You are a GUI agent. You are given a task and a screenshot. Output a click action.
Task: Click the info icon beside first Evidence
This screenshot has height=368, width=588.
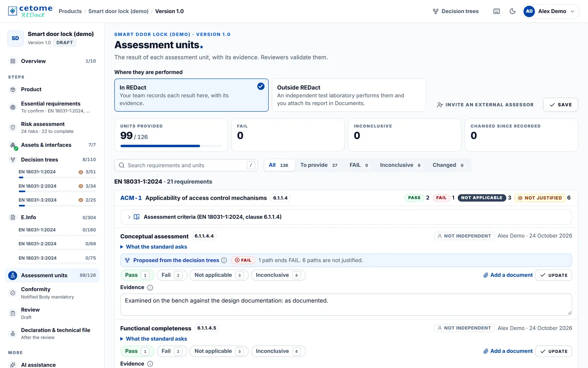pyautogui.click(x=150, y=287)
